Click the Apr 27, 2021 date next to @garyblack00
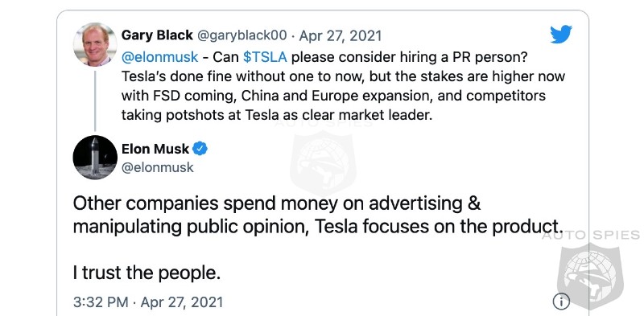This screenshot has width=644, height=316. pos(340,35)
